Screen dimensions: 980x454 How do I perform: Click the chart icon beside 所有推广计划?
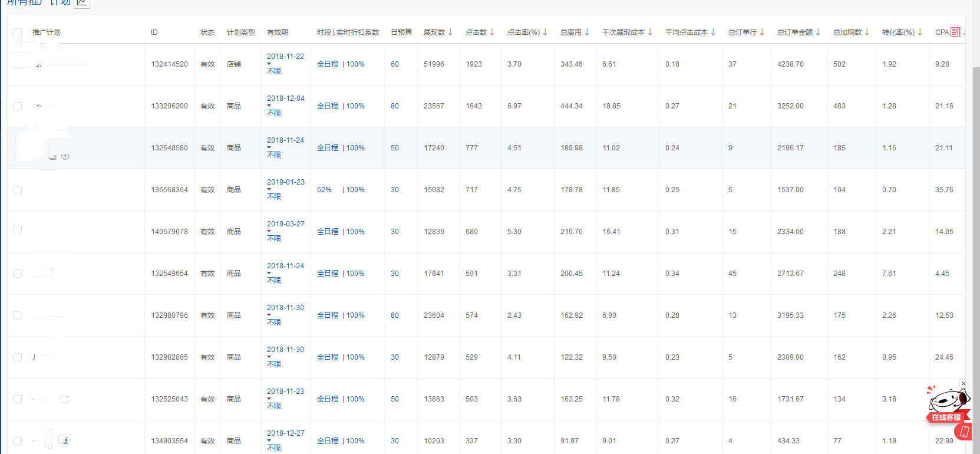(82, 2)
